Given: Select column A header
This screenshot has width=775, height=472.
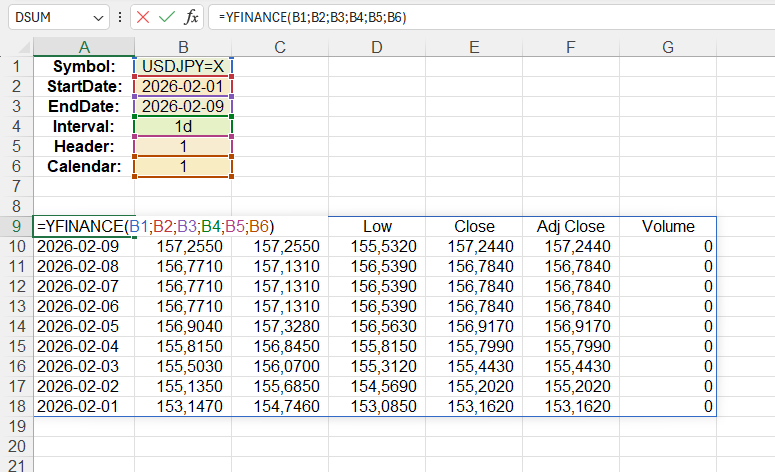Looking at the screenshot, I should [x=84, y=47].
